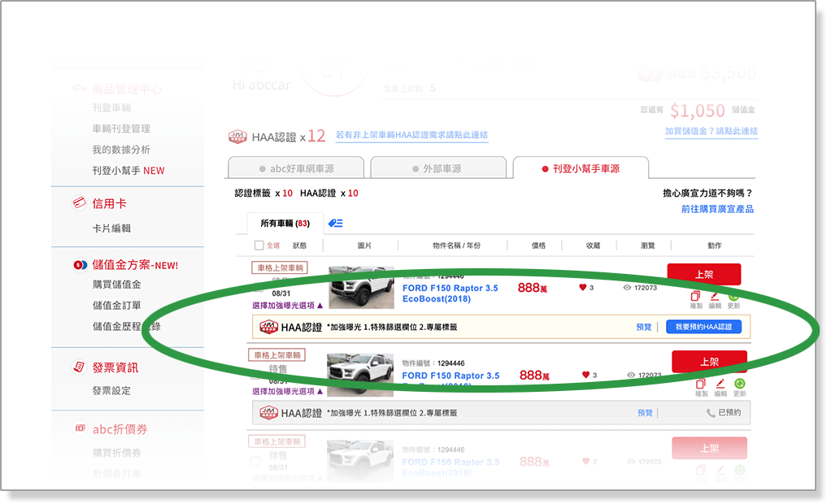Click the eye views icon in the second listing

pos(631,375)
